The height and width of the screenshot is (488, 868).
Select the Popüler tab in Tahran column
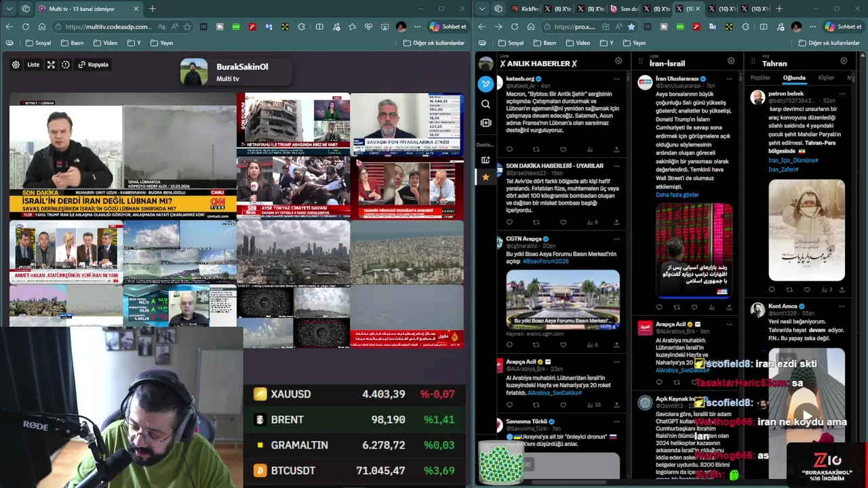point(760,78)
